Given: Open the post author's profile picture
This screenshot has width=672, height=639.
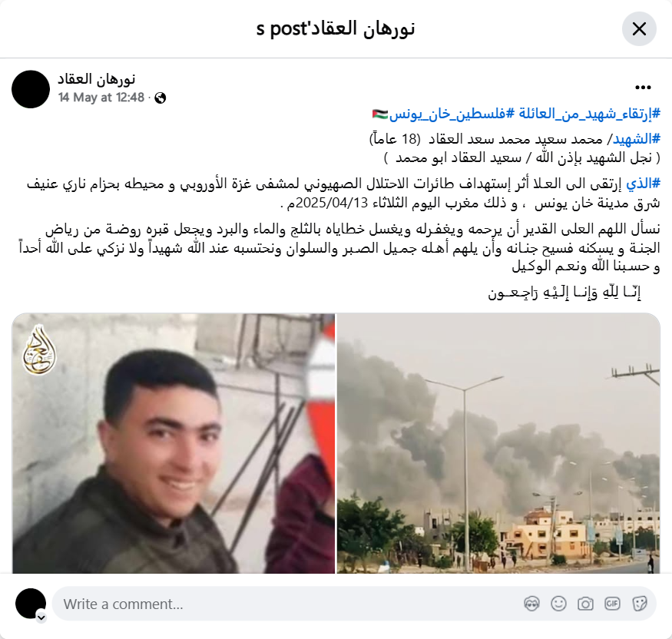Looking at the screenshot, I should coord(31,89).
